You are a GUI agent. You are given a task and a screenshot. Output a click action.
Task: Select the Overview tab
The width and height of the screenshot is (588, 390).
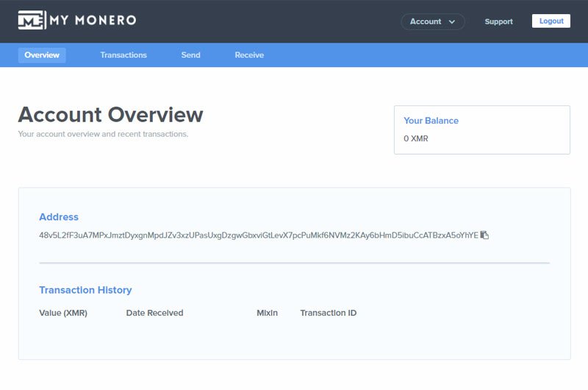[x=42, y=55]
